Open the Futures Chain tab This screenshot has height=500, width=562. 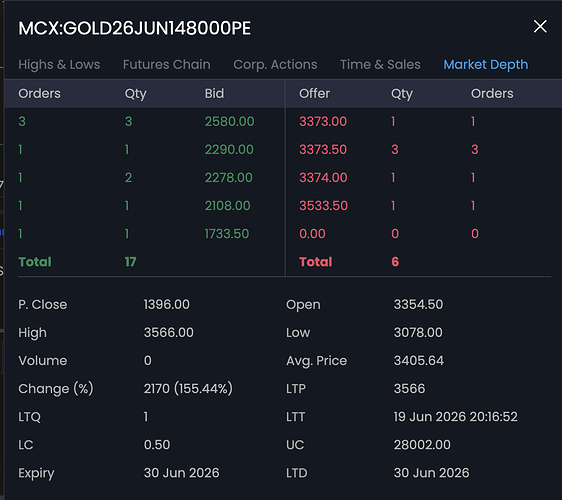pos(167,65)
